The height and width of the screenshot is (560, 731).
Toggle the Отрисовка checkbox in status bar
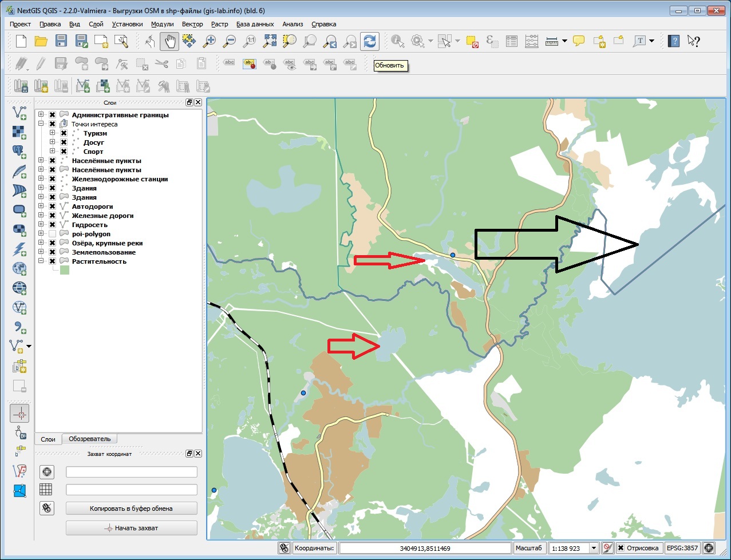coord(620,548)
